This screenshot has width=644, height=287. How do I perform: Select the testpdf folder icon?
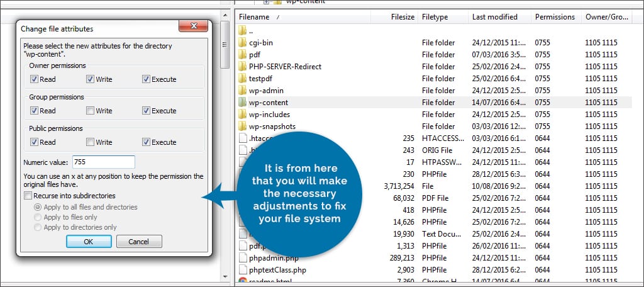coord(242,78)
